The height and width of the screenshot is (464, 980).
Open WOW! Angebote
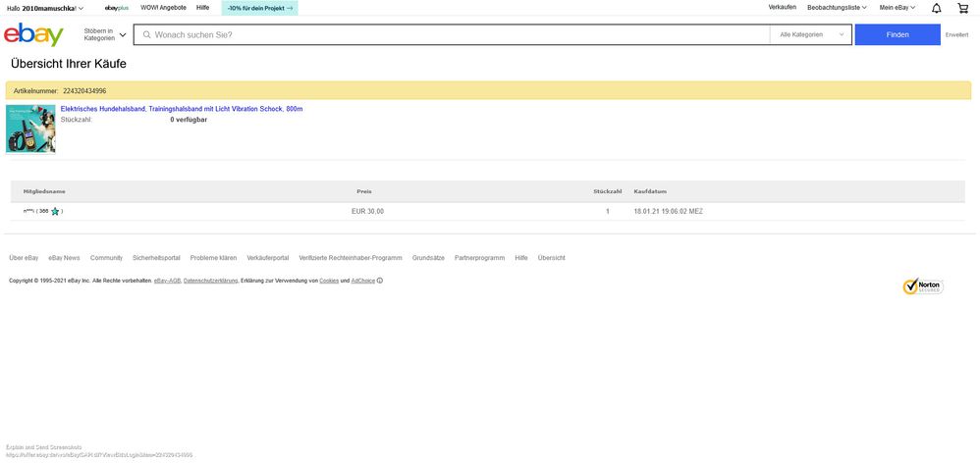pyautogui.click(x=163, y=8)
